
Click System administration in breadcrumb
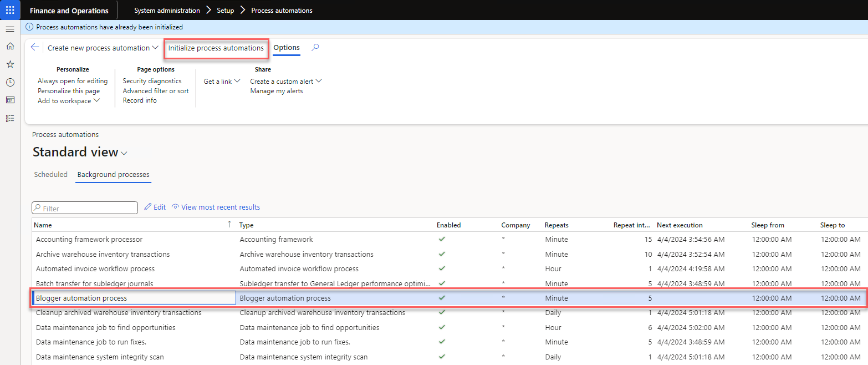click(167, 10)
